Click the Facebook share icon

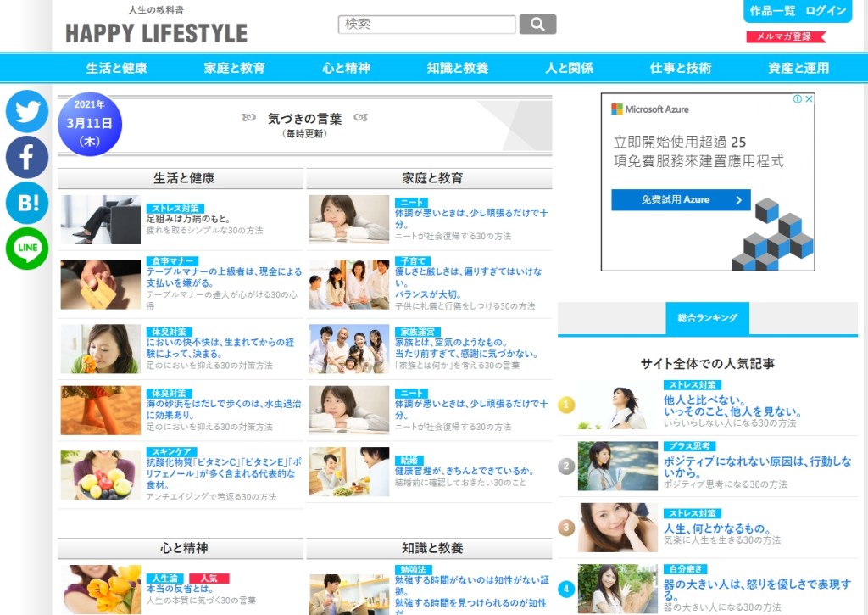[x=27, y=157]
